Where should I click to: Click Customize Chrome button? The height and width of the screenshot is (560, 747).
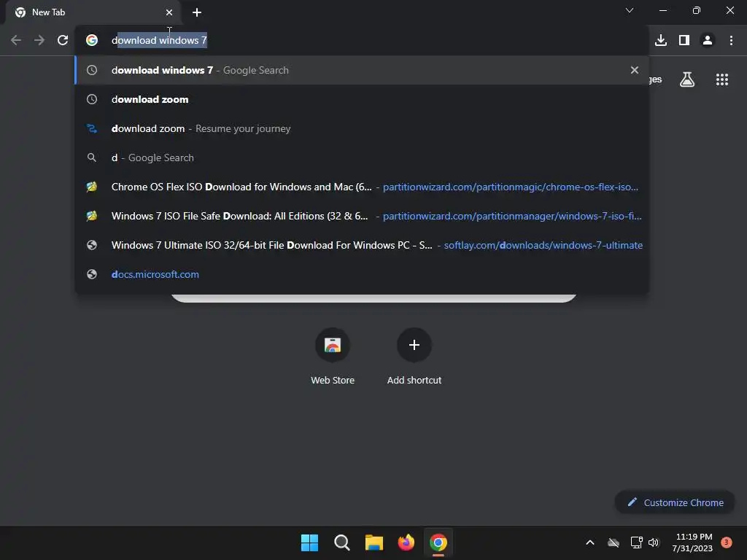[x=675, y=502]
